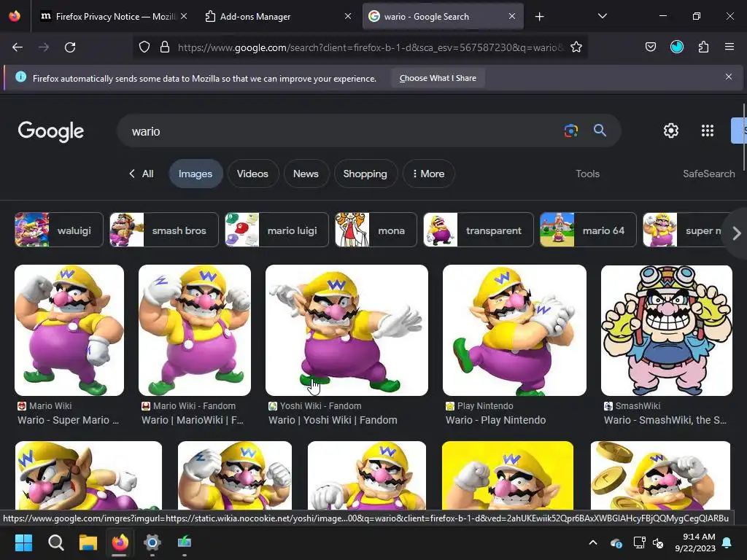This screenshot has height=560, width=747.
Task: Open Google quick settings gear
Action: coord(671,131)
